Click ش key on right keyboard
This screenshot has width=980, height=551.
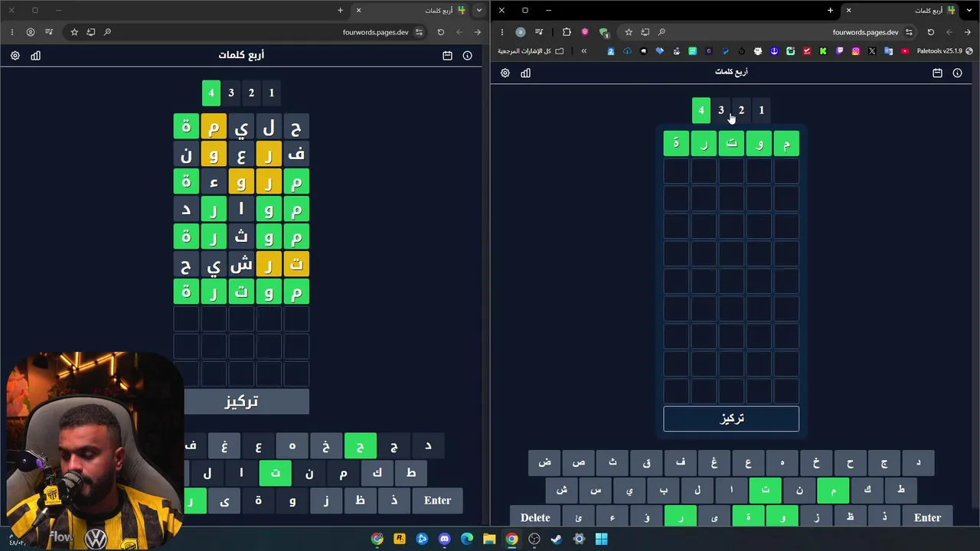pyautogui.click(x=562, y=490)
